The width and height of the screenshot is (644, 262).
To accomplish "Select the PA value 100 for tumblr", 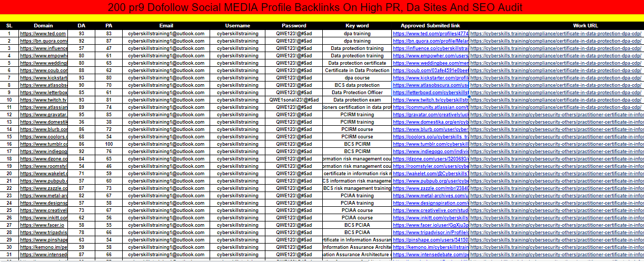I will click(x=108, y=144).
